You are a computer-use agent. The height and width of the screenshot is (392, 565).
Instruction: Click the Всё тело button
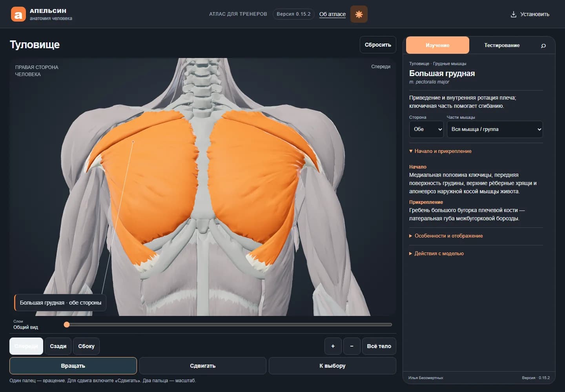(x=379, y=346)
